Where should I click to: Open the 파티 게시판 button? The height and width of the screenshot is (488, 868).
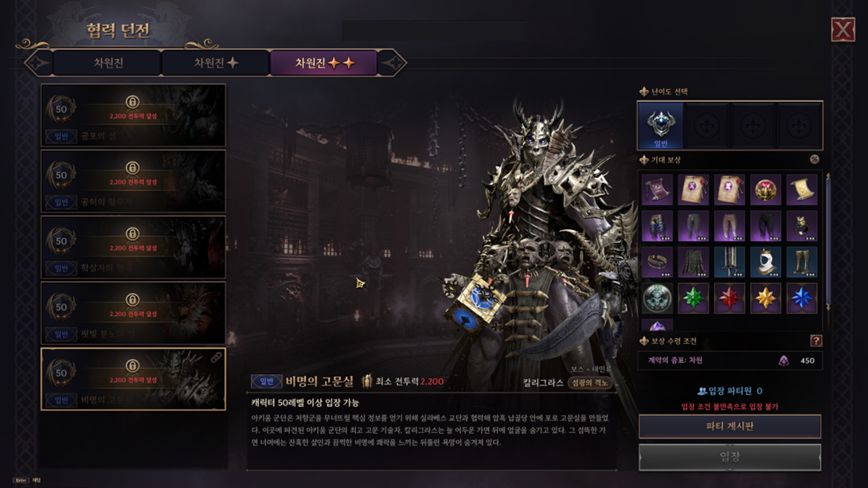coord(729,427)
